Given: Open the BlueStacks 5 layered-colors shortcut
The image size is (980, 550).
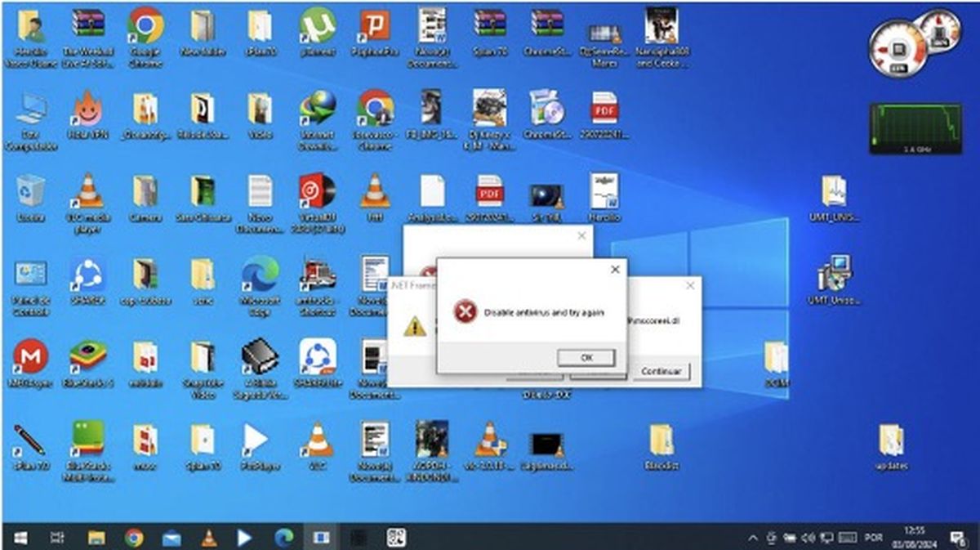Looking at the screenshot, I should click(87, 364).
